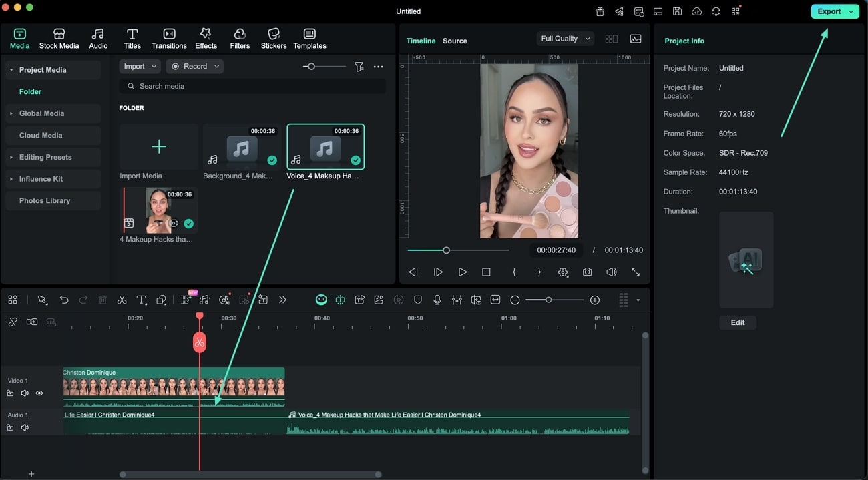Mute the Audio 1 track

[x=25, y=427]
